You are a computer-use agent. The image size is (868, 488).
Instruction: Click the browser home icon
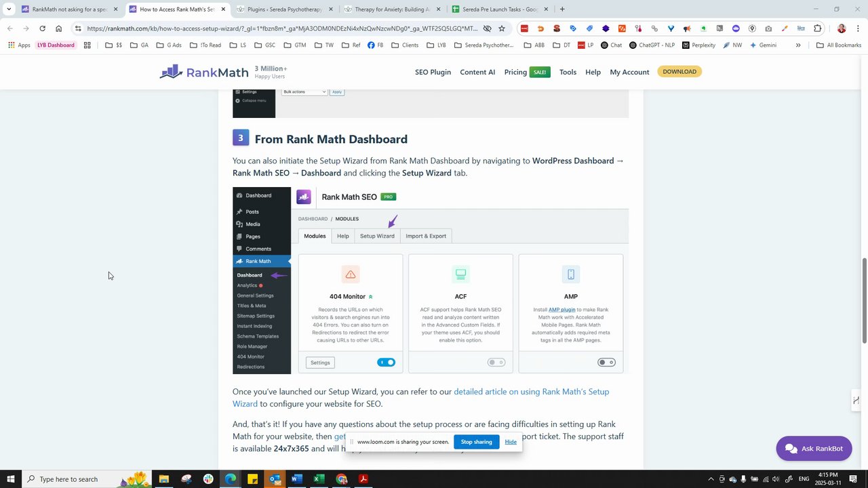point(58,28)
